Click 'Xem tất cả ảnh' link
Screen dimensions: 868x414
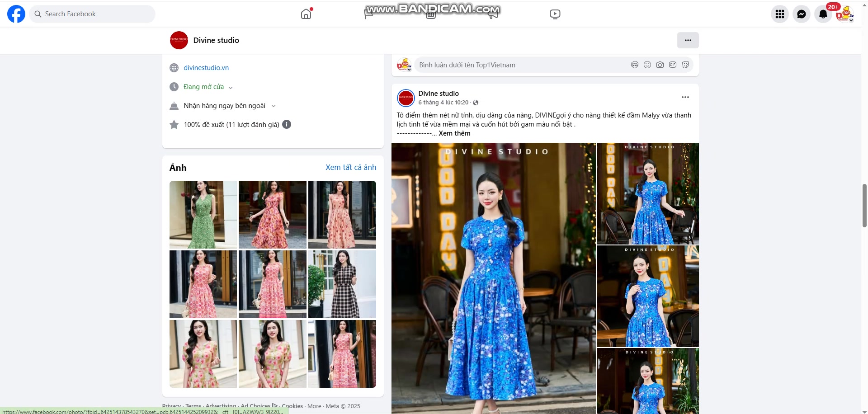click(x=350, y=167)
